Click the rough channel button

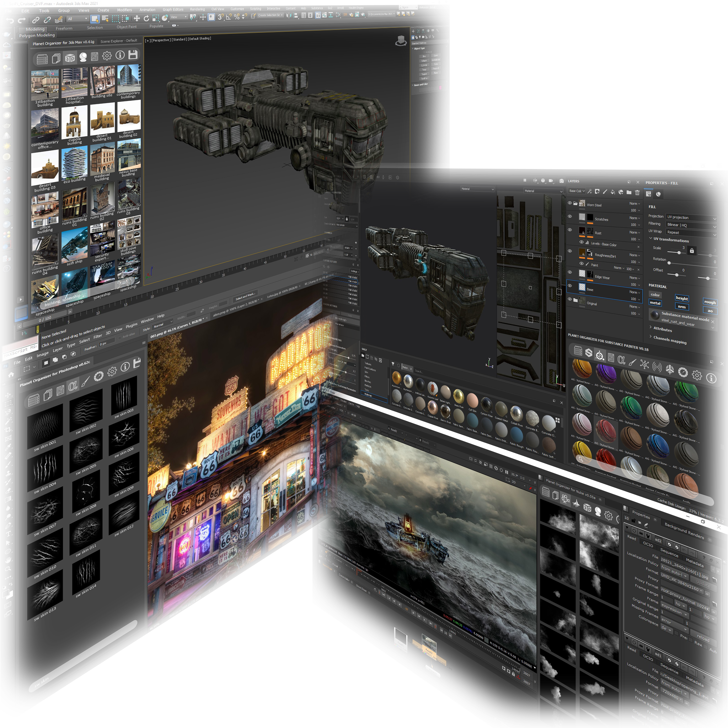pos(710,302)
